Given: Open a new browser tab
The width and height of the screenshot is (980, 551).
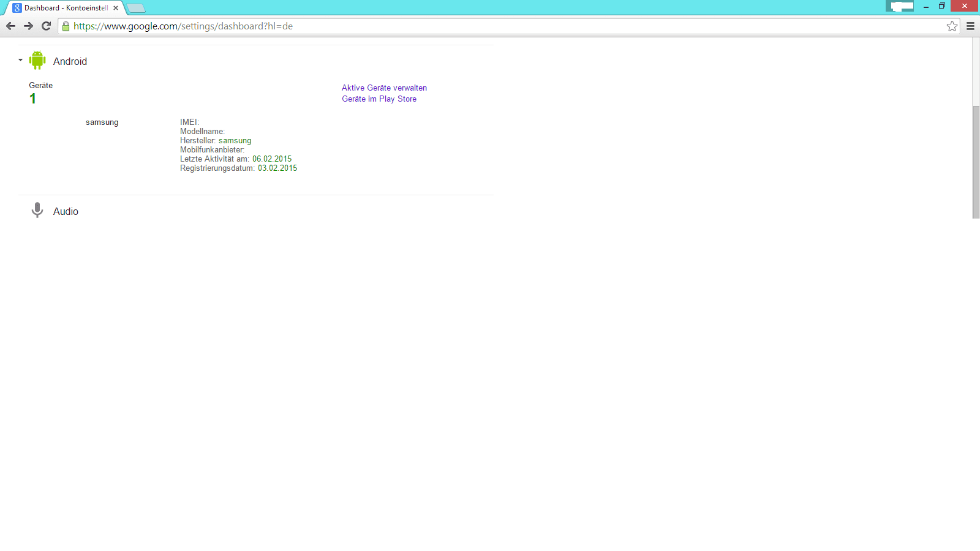Looking at the screenshot, I should tap(136, 8).
